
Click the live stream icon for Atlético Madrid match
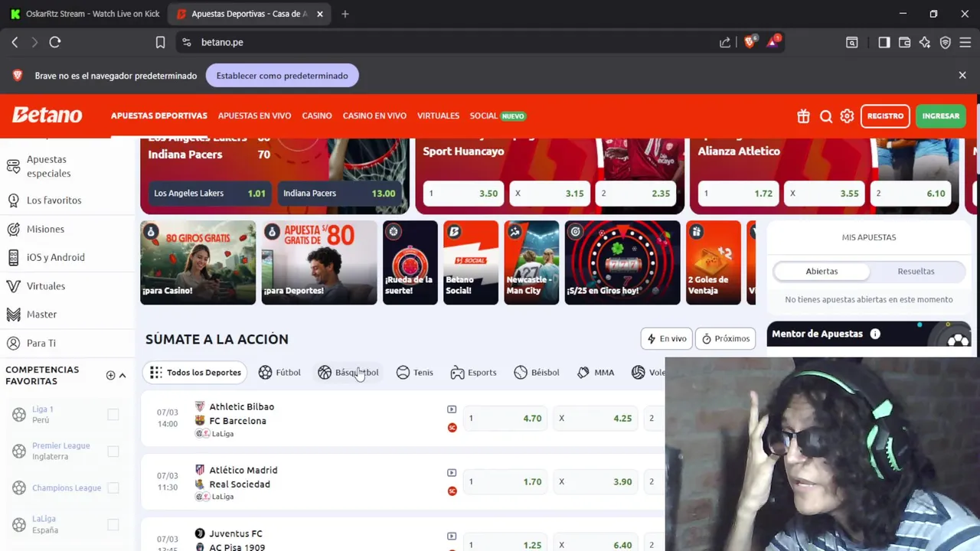pyautogui.click(x=452, y=473)
